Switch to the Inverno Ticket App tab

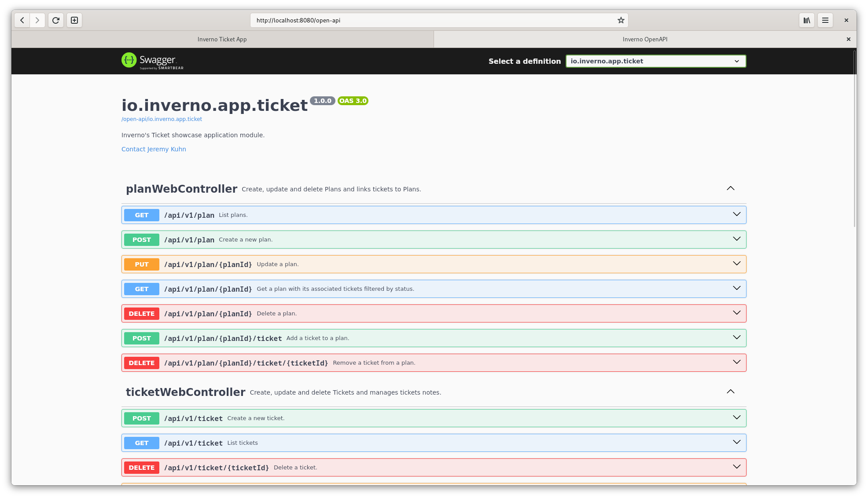coord(222,39)
